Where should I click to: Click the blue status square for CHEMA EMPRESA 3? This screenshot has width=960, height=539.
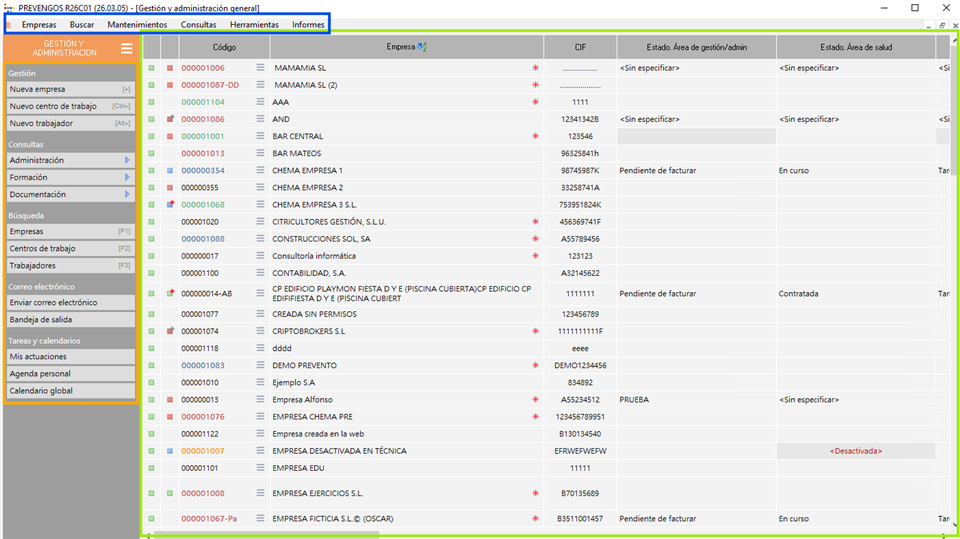tap(170, 205)
